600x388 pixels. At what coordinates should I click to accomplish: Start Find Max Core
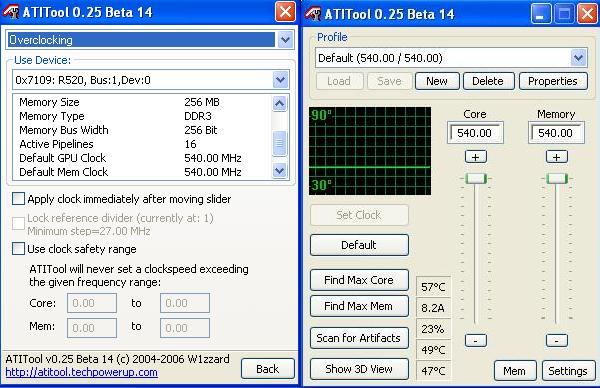pyautogui.click(x=359, y=280)
